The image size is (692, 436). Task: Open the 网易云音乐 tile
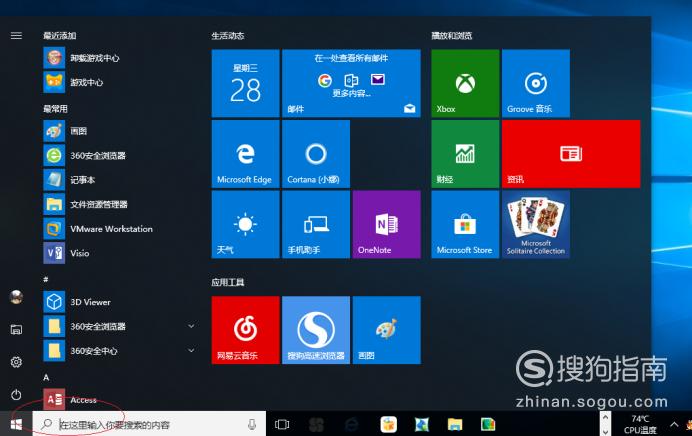[x=245, y=330]
